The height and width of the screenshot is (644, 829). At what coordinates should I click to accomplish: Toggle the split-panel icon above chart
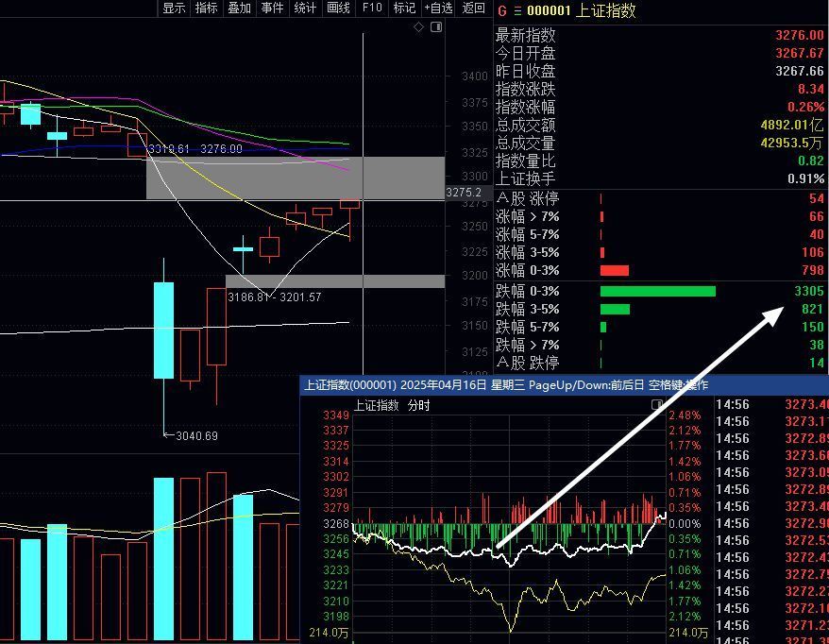click(x=436, y=27)
